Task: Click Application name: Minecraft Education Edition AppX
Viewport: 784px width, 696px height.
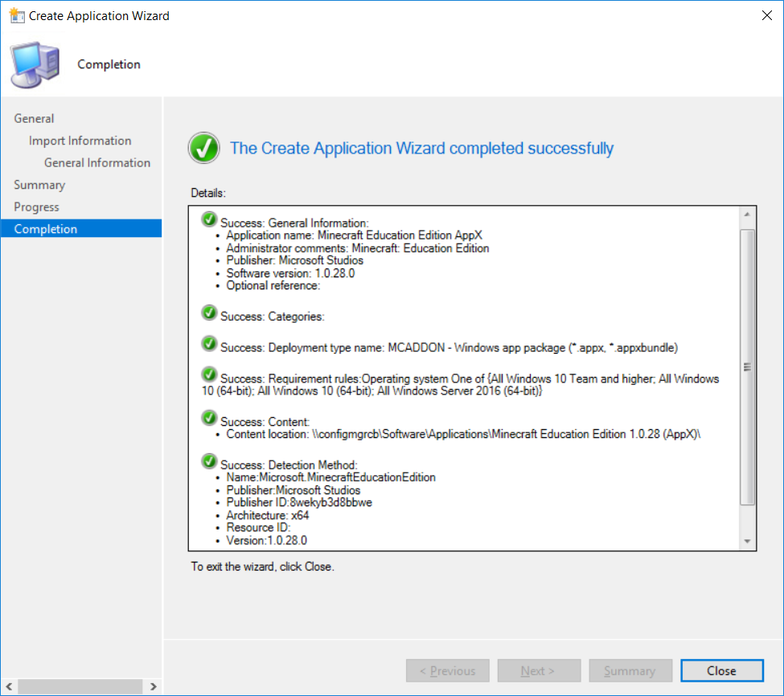Action: click(354, 235)
